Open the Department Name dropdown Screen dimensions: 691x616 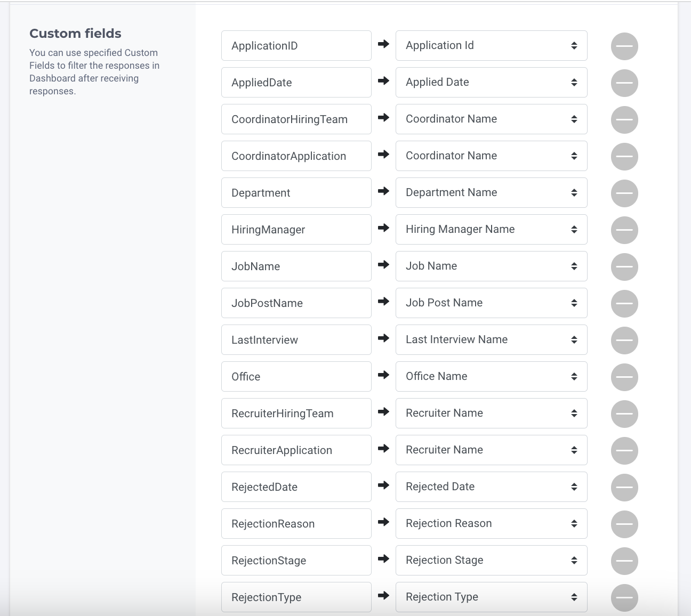tap(491, 192)
